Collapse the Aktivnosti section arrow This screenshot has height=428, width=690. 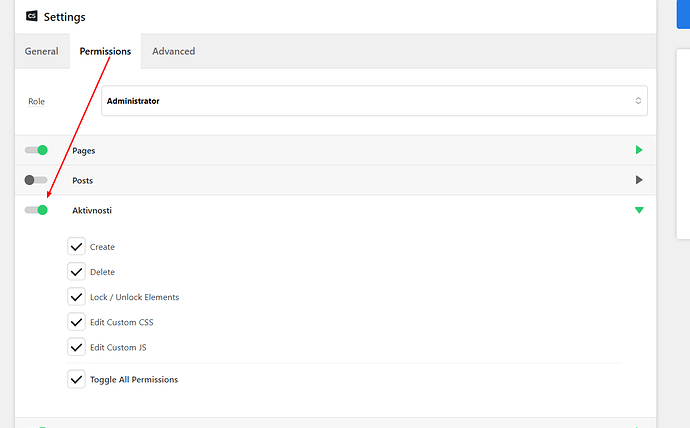point(639,210)
